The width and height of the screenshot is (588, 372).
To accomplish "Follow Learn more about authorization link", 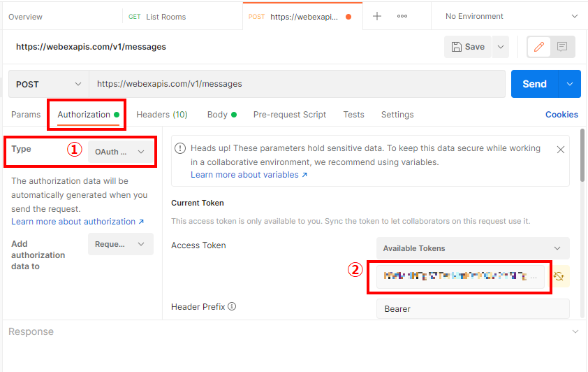I will click(x=78, y=222).
